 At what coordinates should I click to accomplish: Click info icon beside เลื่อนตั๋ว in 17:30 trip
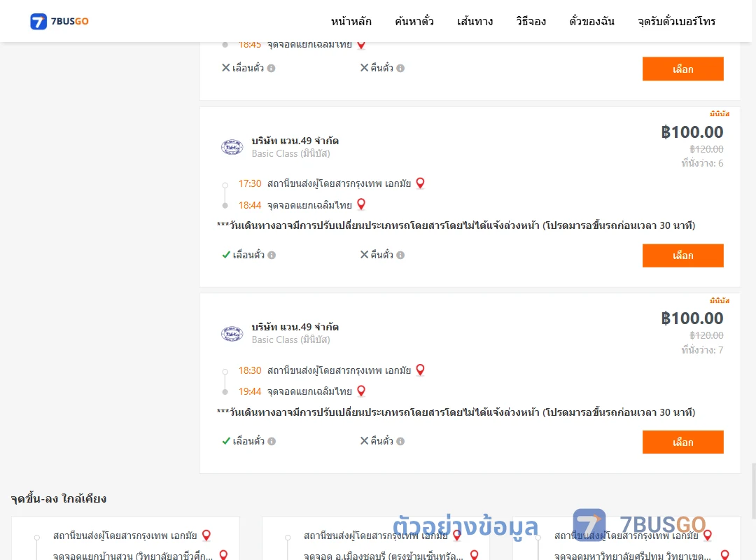pyautogui.click(x=272, y=255)
